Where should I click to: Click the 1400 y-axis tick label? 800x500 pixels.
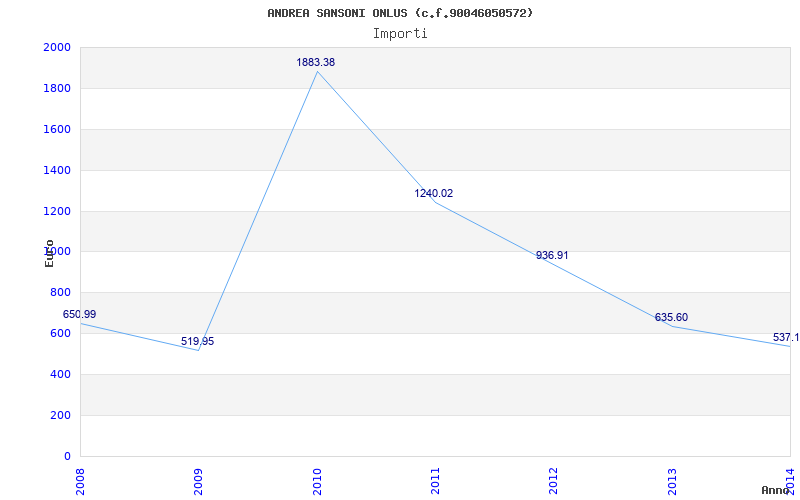coord(57,170)
